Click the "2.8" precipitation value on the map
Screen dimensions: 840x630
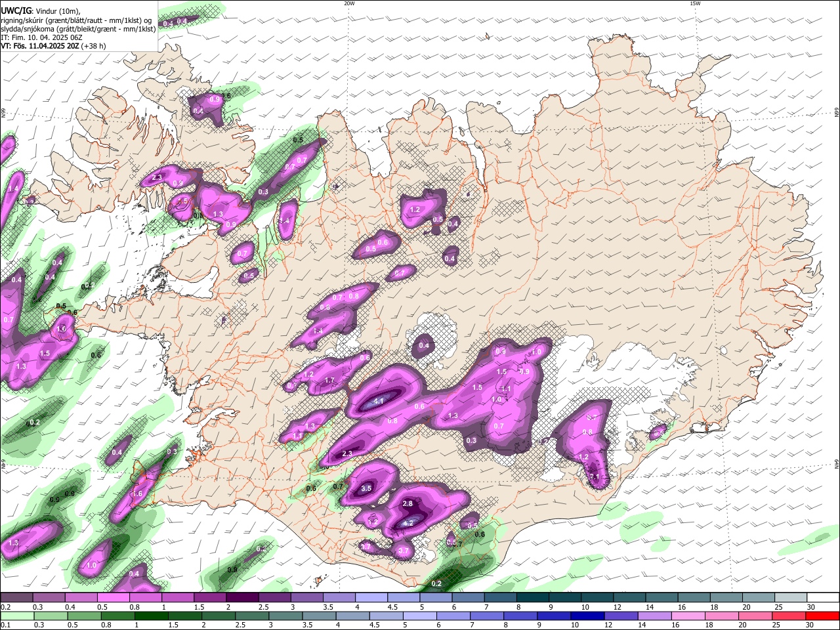(x=408, y=503)
